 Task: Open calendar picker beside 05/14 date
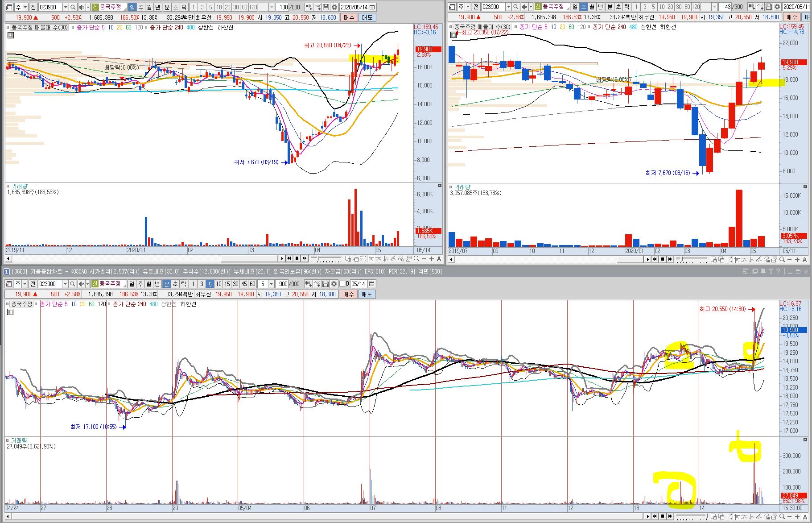click(x=372, y=284)
